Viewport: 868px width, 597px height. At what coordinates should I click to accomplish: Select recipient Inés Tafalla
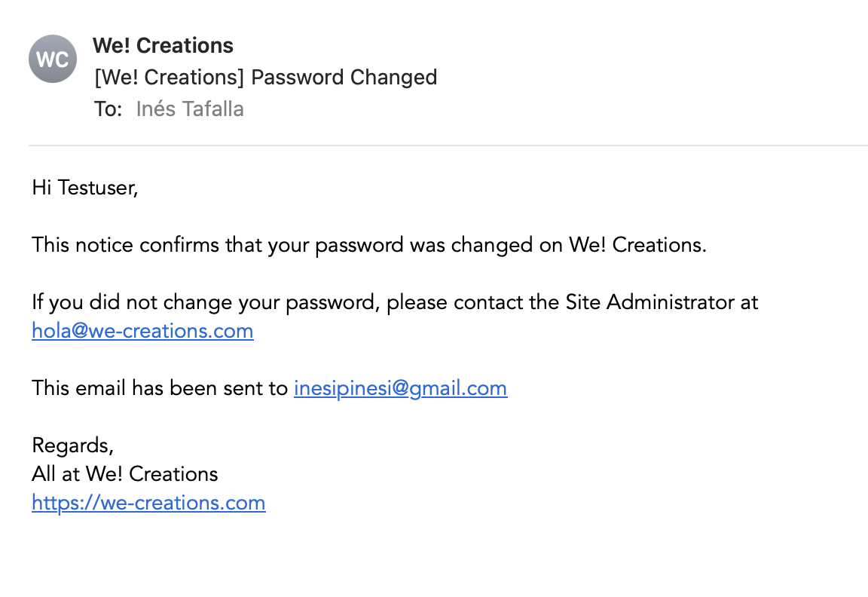tap(190, 109)
